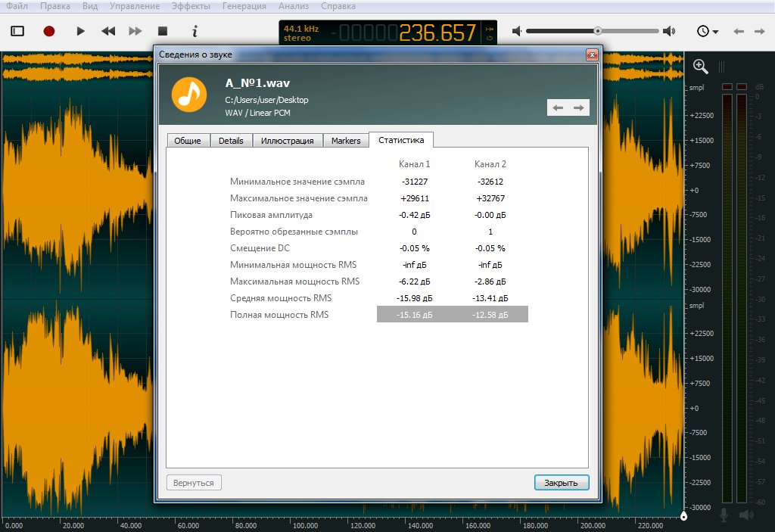Click the microphone icon below the level meters

tap(724, 515)
